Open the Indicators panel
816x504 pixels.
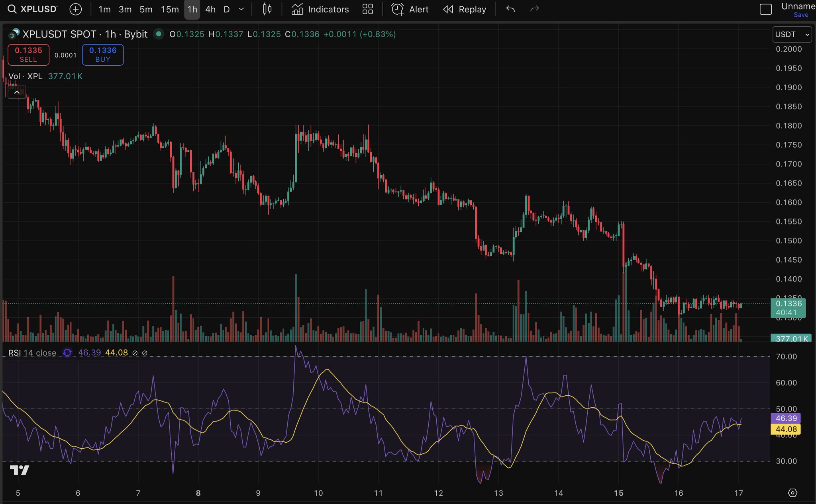(x=320, y=9)
